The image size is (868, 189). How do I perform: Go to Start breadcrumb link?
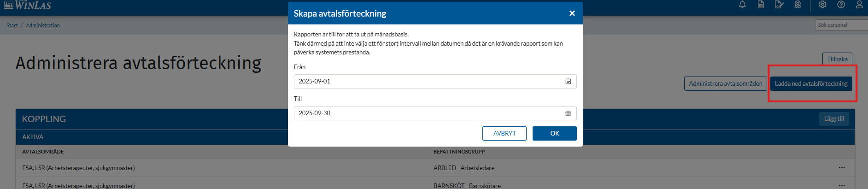[12, 25]
